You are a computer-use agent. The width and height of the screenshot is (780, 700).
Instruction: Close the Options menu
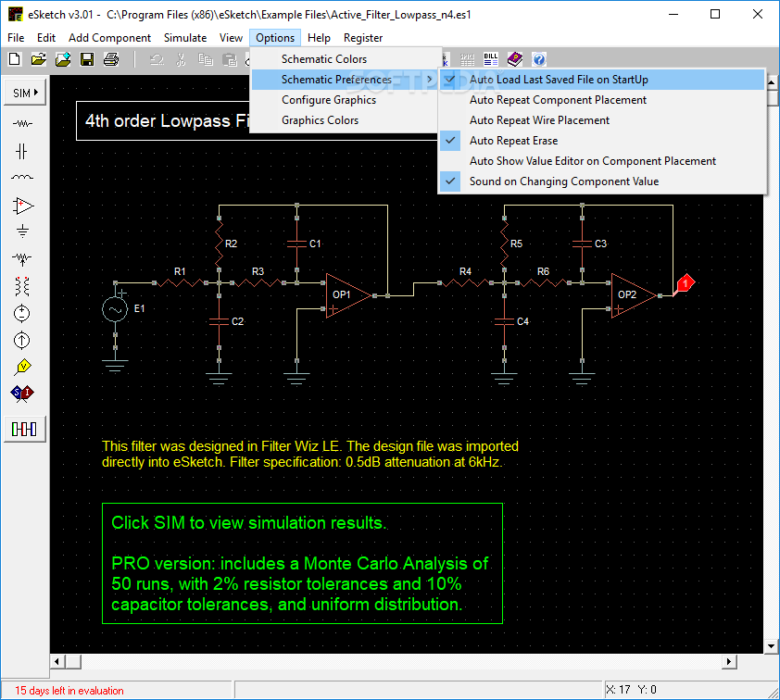(x=275, y=38)
